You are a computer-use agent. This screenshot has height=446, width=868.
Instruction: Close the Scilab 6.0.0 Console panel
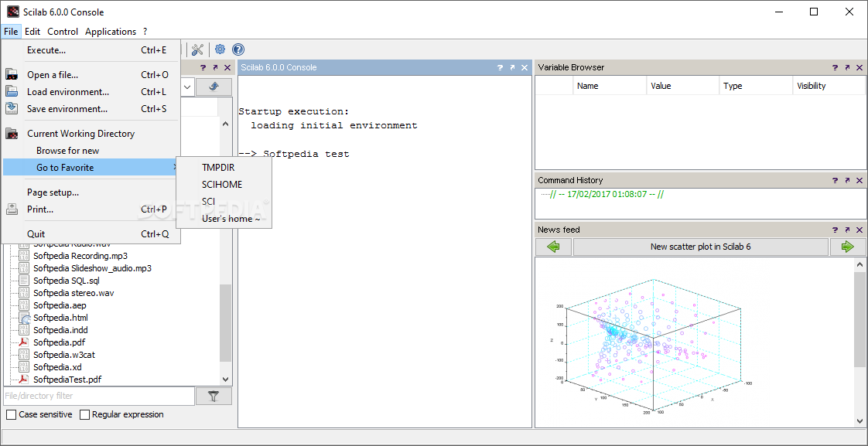click(x=524, y=67)
